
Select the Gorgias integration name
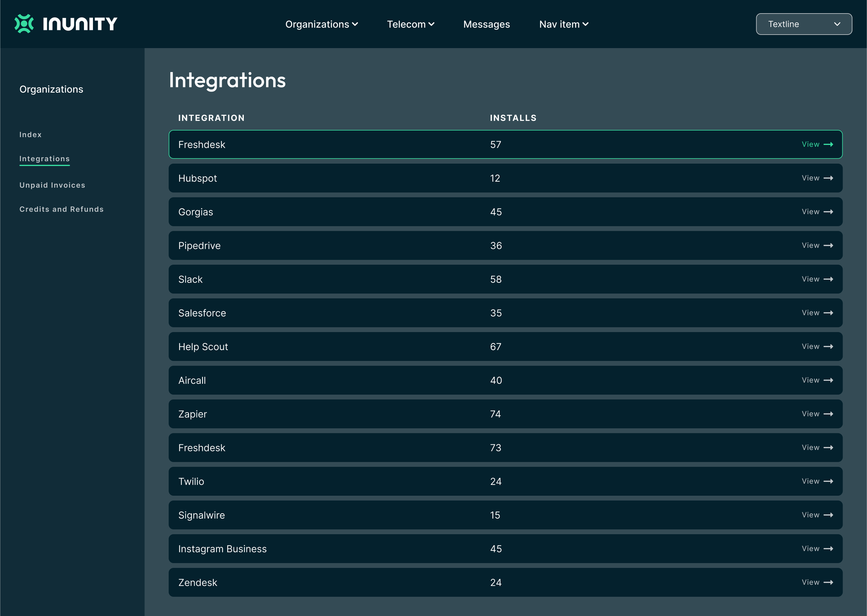pyautogui.click(x=195, y=212)
